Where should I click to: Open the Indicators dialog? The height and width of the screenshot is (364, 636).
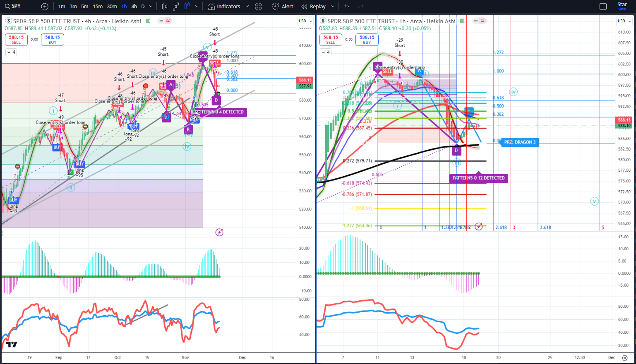click(x=224, y=7)
